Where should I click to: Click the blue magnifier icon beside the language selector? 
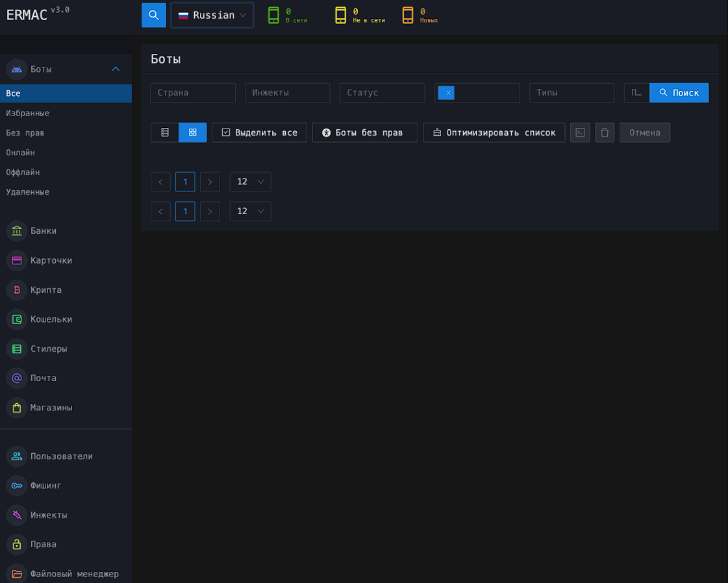click(154, 15)
